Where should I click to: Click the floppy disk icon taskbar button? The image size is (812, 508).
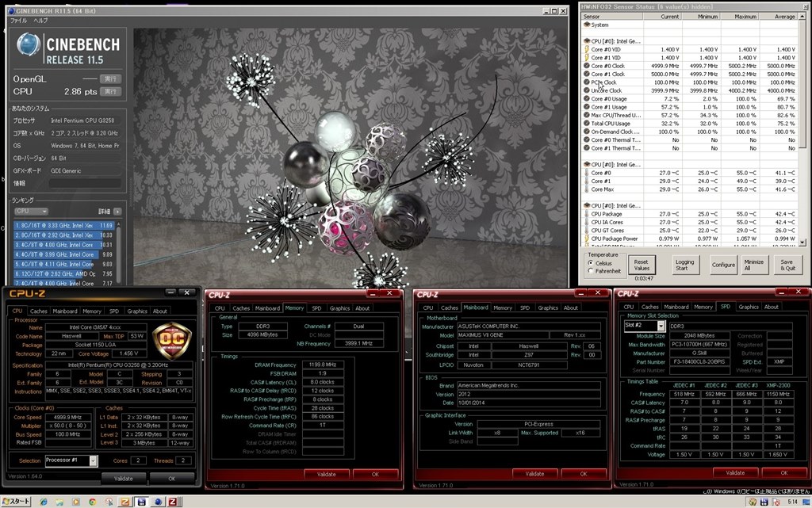(x=141, y=502)
